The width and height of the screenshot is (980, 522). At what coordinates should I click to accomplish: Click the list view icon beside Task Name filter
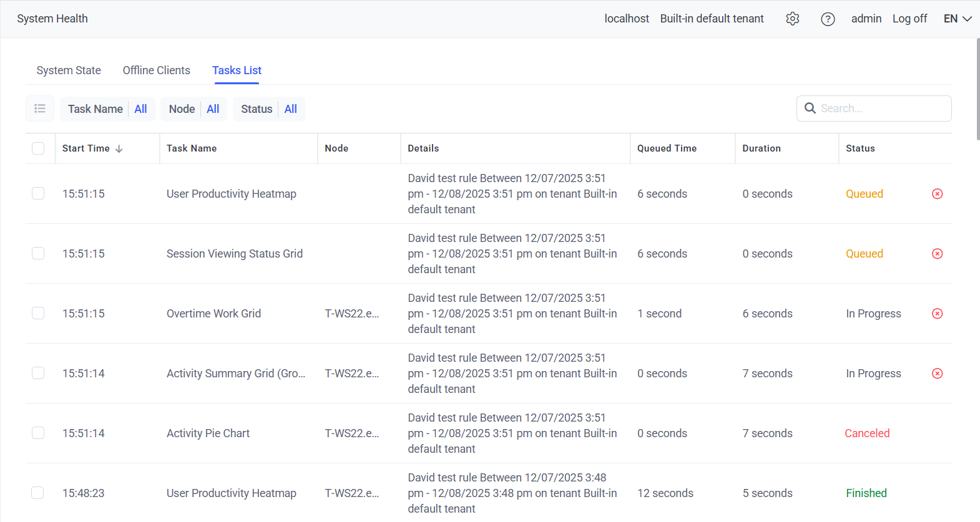click(40, 109)
